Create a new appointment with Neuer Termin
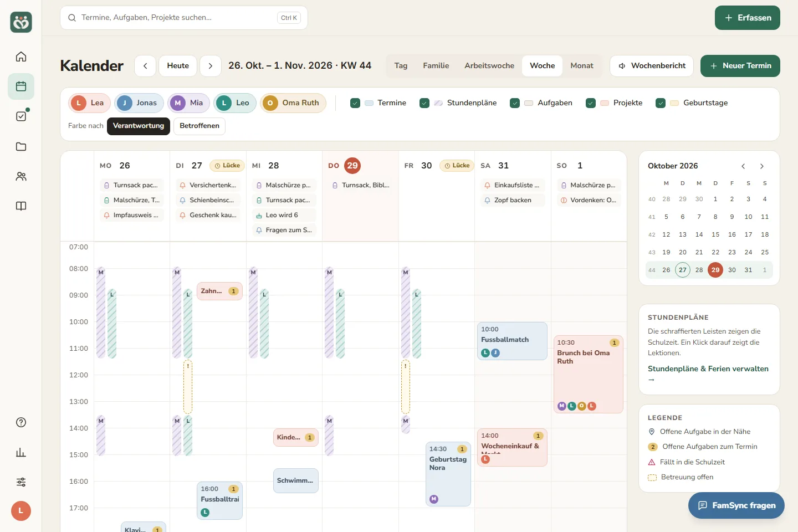 coord(740,65)
